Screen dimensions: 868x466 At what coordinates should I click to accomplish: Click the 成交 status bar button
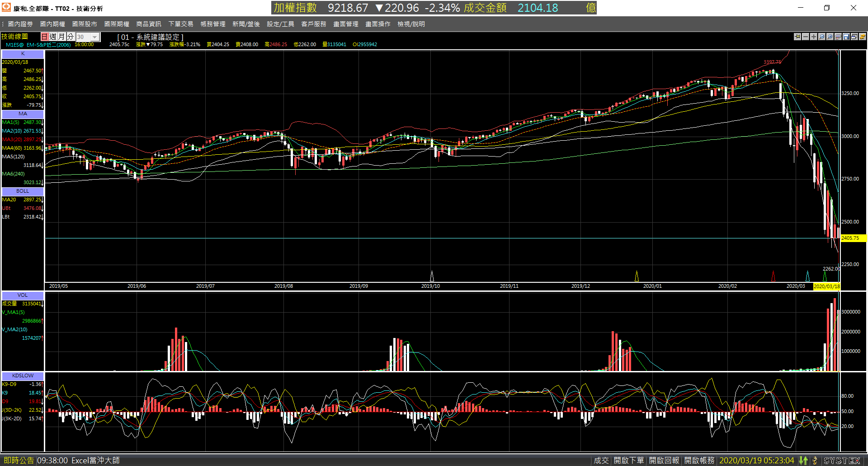601,461
